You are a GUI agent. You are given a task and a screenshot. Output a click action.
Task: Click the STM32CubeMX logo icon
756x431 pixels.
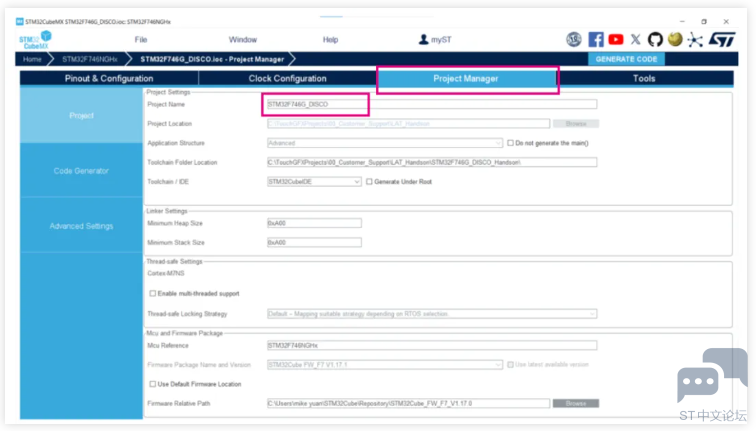coord(35,40)
